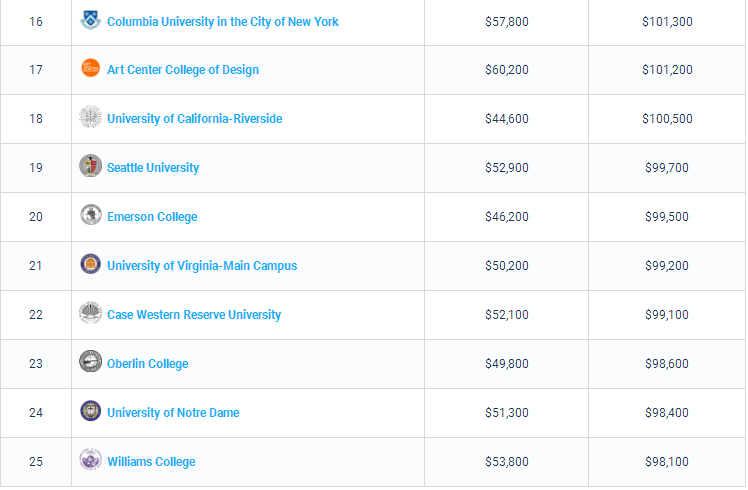
Task: Open the Seattle University link
Action: pyautogui.click(x=153, y=168)
